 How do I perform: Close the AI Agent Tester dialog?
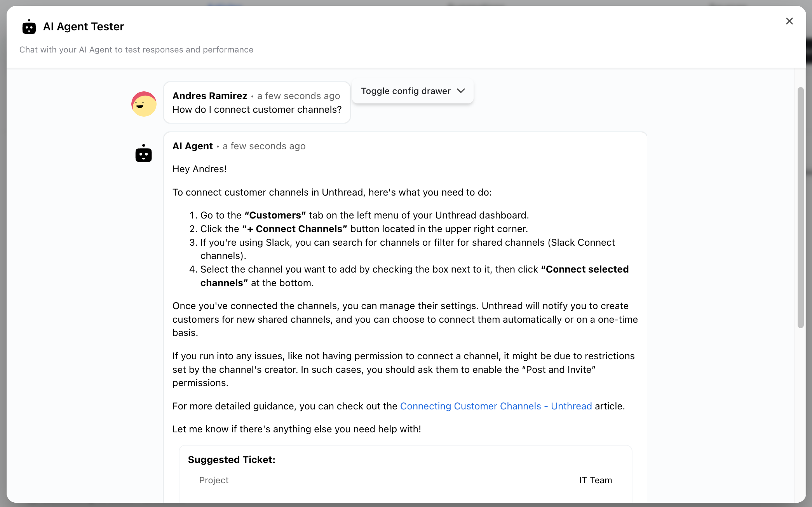click(789, 21)
